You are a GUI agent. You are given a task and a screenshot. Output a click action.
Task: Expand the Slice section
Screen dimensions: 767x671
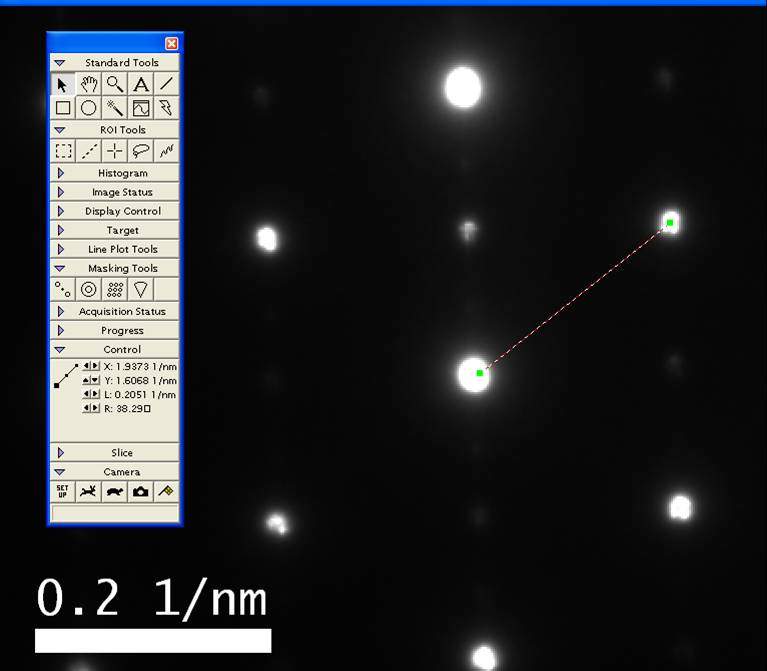pos(61,452)
